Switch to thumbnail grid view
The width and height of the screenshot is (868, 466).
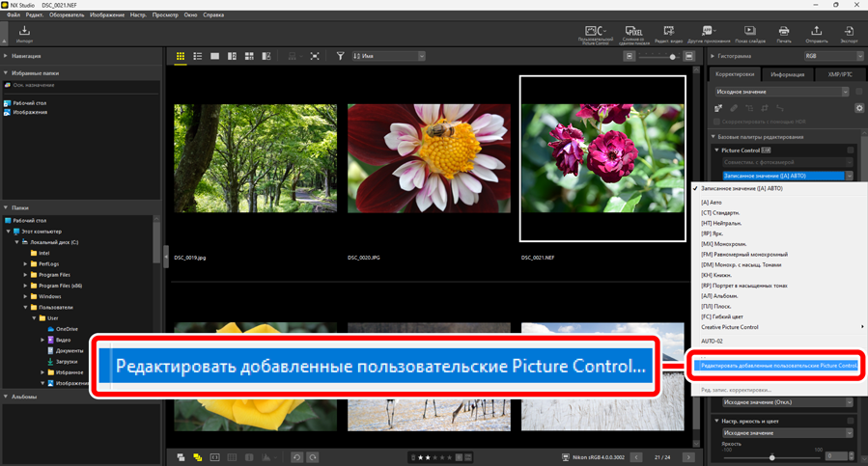pyautogui.click(x=181, y=57)
